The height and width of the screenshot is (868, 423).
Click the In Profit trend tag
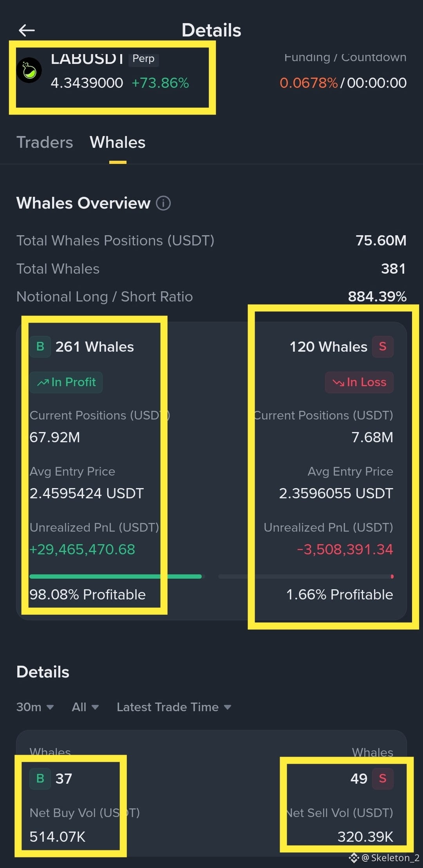[66, 382]
